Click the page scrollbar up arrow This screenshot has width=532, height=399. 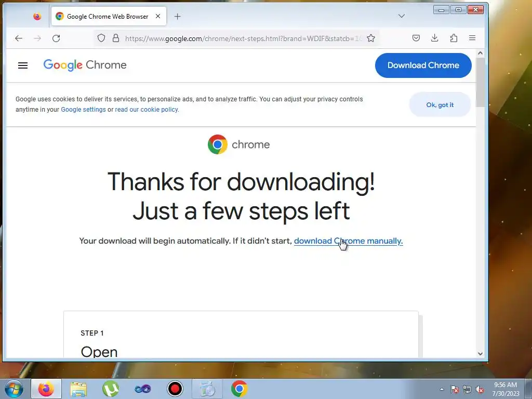480,54
